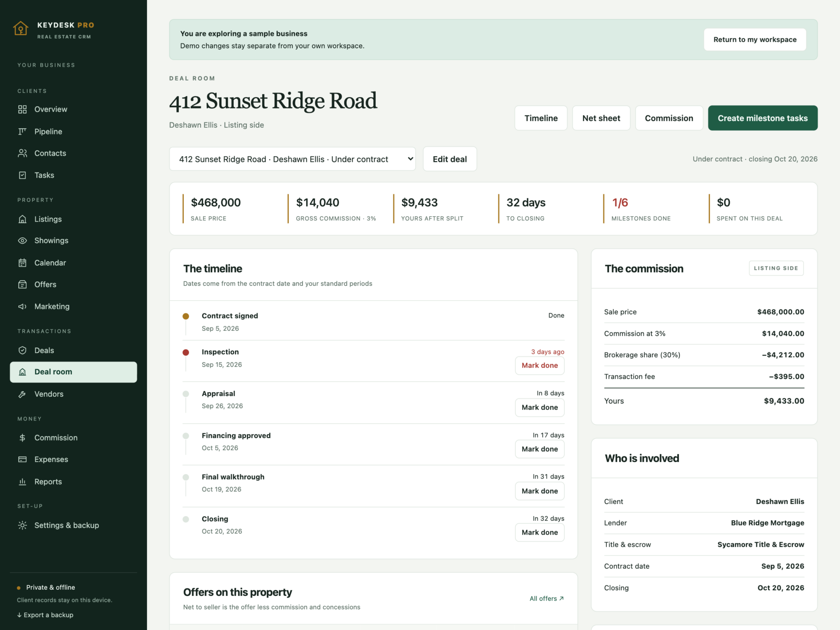Open Overview via its grid icon
Screen dimensions: 840x630
point(22,109)
